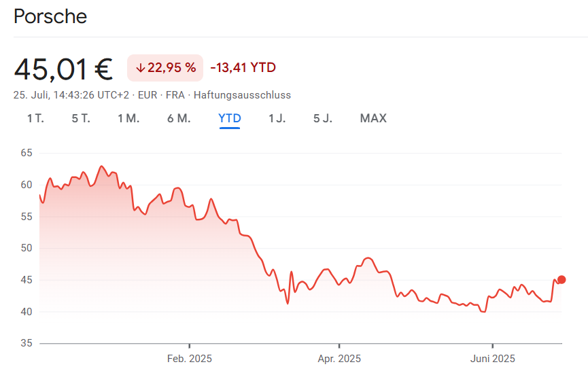Select the YTD range tab
The image size is (588, 373).
click(x=230, y=118)
